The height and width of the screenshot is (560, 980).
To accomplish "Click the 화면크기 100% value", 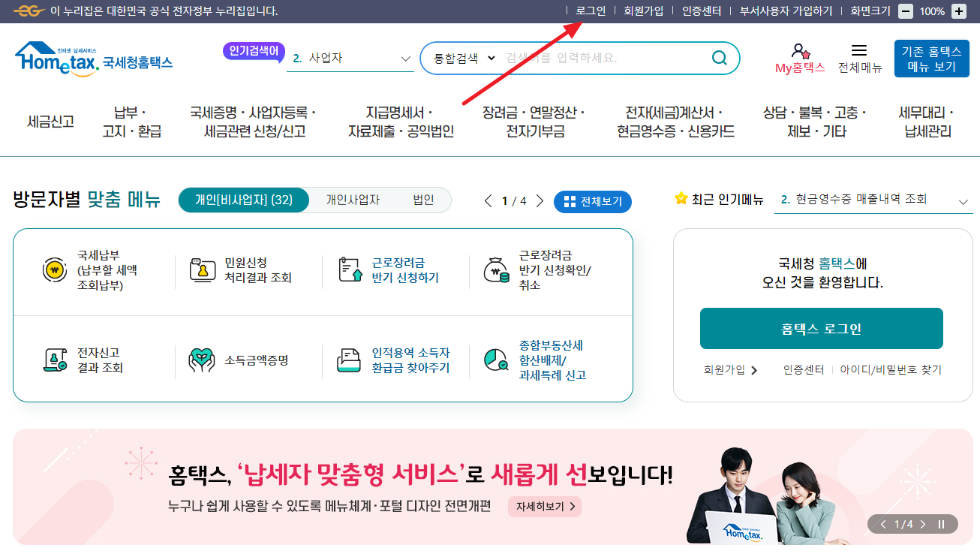I will point(932,11).
